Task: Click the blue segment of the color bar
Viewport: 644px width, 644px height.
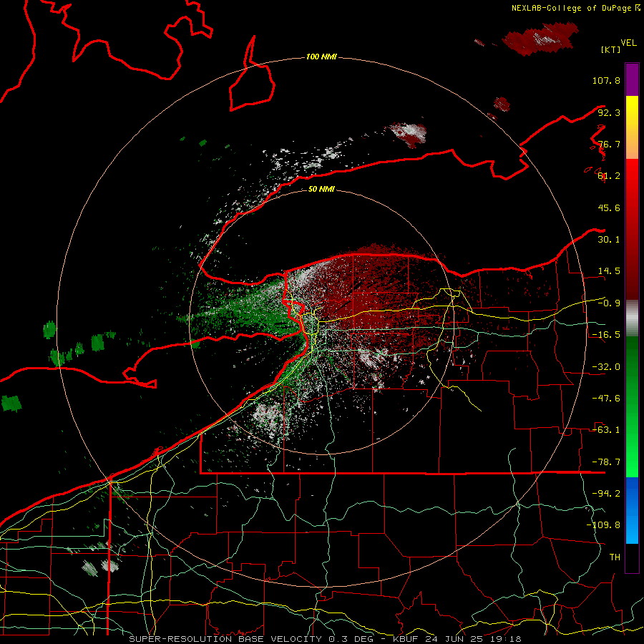Action: click(632, 510)
